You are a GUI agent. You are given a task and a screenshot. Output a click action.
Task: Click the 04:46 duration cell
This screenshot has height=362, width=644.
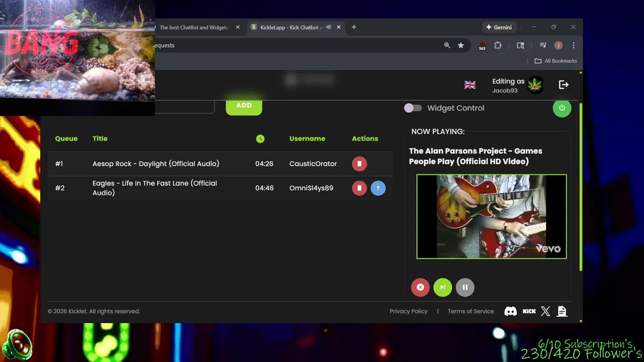coord(264,188)
